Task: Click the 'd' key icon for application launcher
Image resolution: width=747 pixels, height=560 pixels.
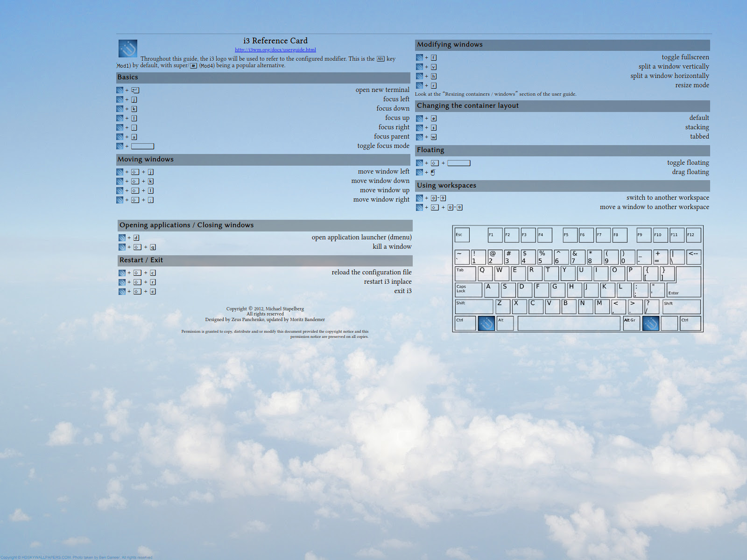Action: pos(136,238)
